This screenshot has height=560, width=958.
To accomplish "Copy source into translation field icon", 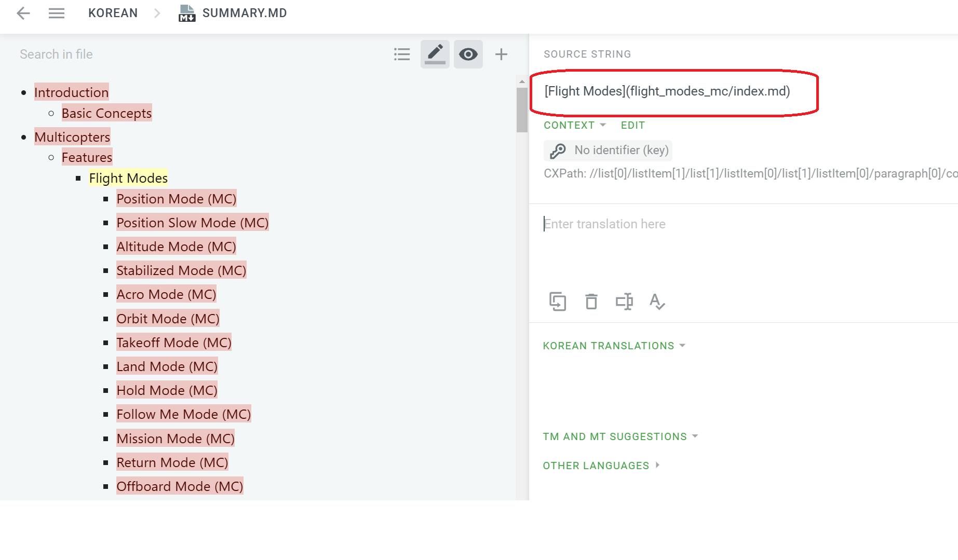I will pyautogui.click(x=558, y=302).
